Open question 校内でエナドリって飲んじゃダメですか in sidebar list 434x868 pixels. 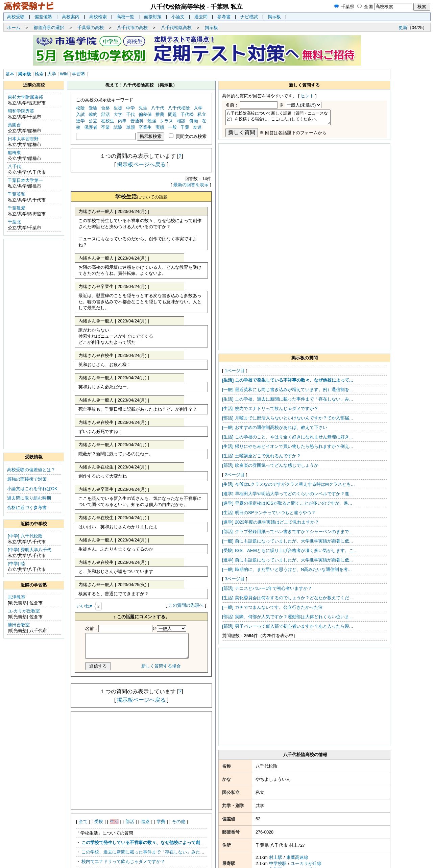pyautogui.click(x=269, y=409)
